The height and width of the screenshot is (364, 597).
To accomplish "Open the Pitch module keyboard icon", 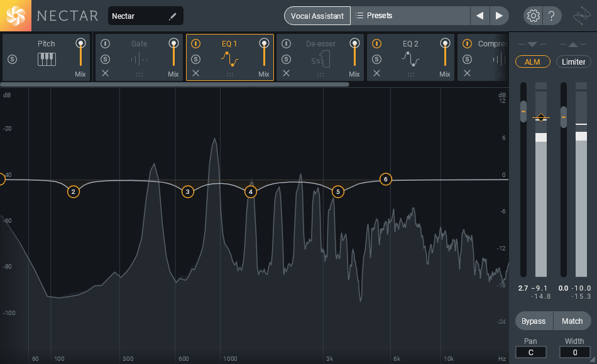I will 47,60.
